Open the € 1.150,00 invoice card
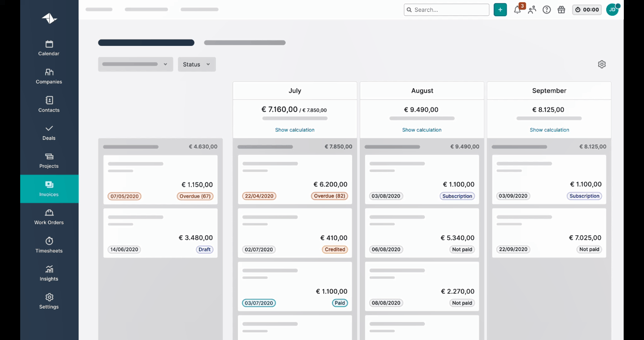 (160, 180)
